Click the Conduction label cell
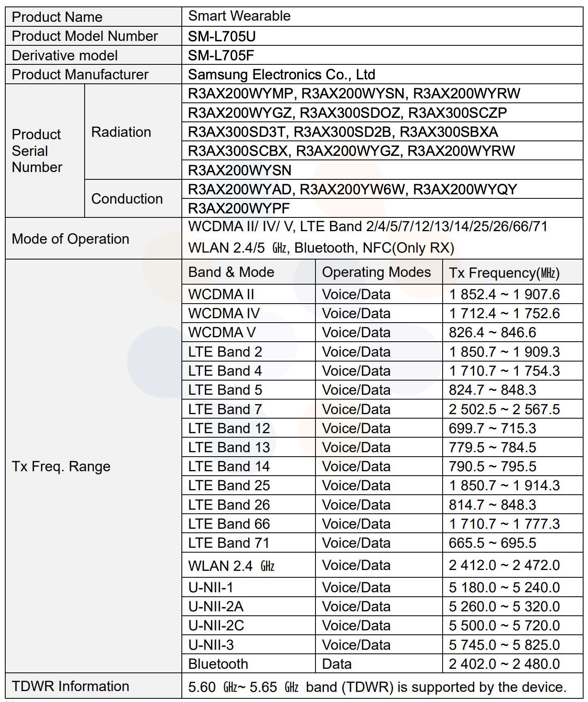Image resolution: width=588 pixels, height=702 pixels. (127, 199)
